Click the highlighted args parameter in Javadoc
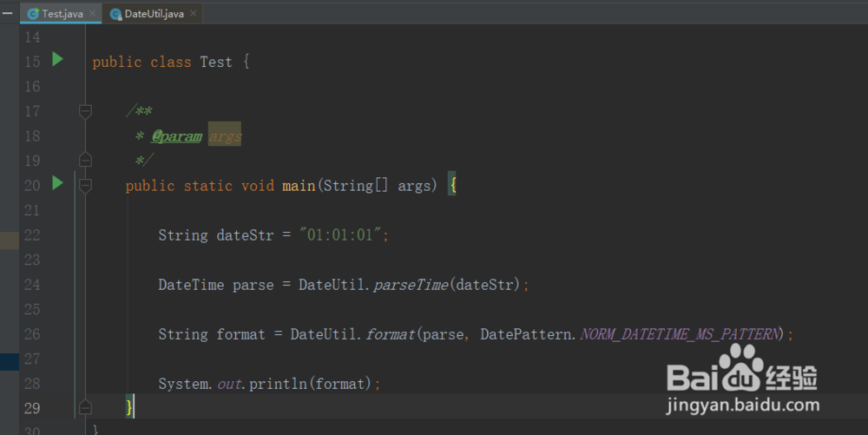The height and width of the screenshot is (435, 868). [225, 136]
